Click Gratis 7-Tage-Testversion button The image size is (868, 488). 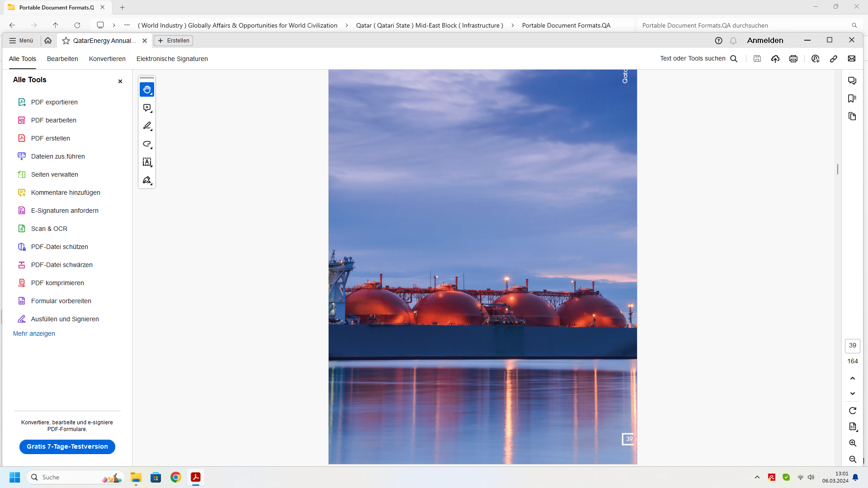coord(67,446)
